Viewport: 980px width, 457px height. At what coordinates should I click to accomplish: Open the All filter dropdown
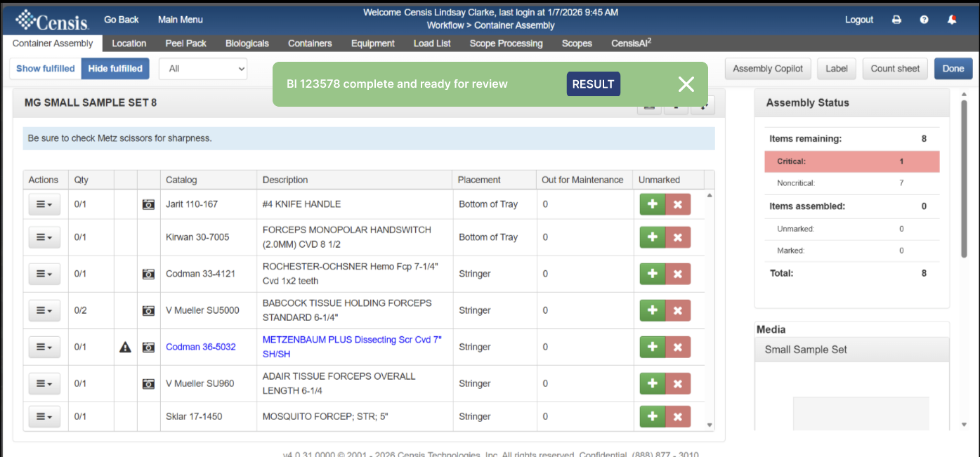tap(203, 69)
